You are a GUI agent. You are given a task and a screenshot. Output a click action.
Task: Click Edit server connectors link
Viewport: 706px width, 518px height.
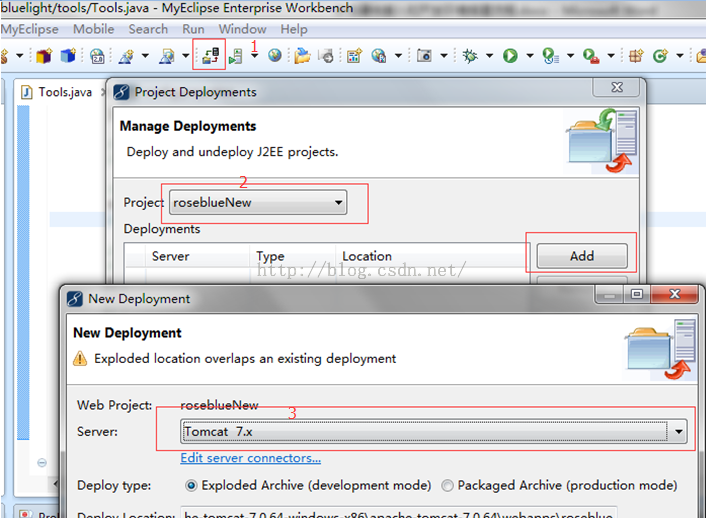[251, 458]
